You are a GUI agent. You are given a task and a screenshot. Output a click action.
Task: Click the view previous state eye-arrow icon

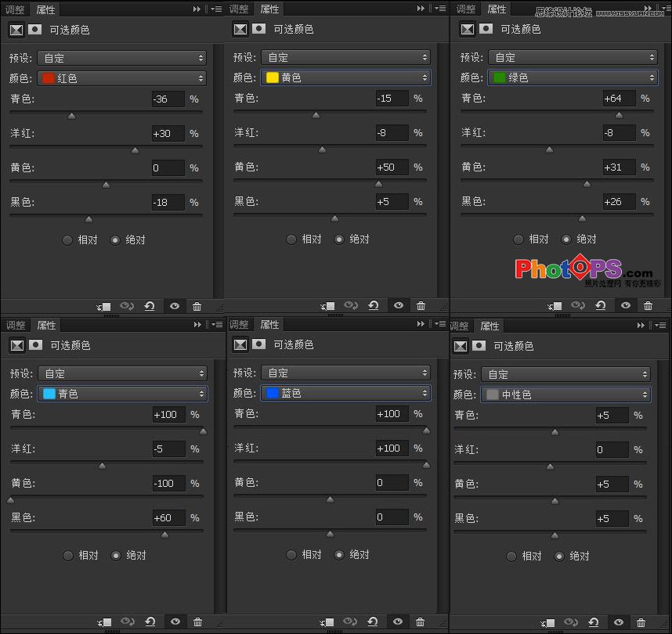(x=127, y=306)
